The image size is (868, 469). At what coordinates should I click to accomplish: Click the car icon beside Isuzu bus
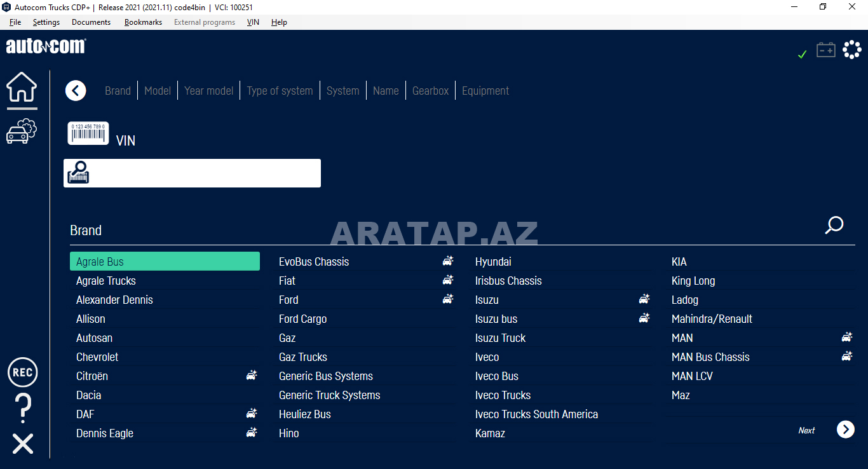tap(644, 318)
